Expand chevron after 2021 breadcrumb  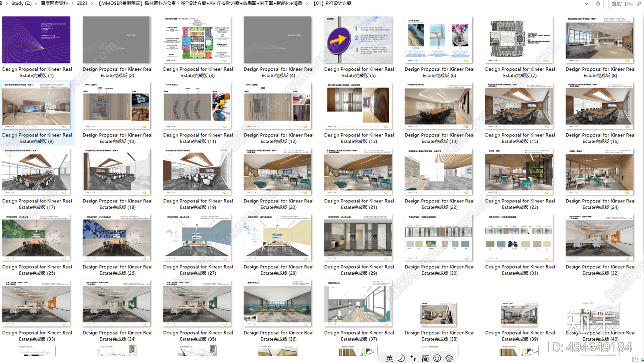[92, 3]
